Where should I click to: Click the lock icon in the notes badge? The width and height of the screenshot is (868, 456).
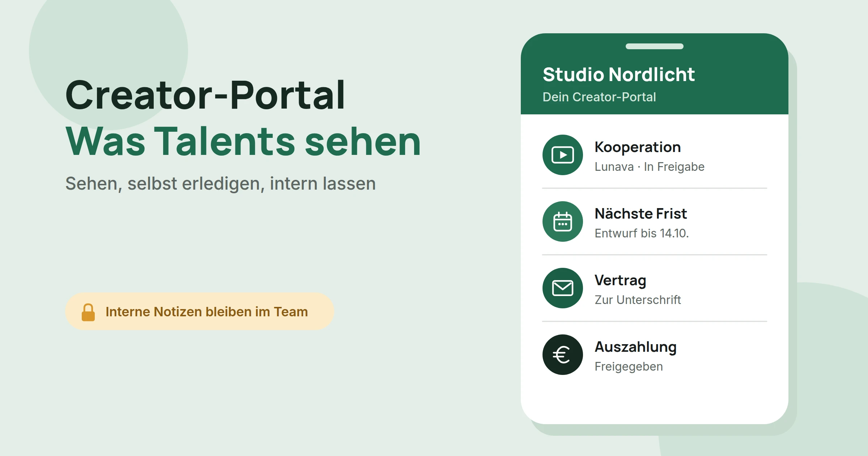tap(88, 312)
